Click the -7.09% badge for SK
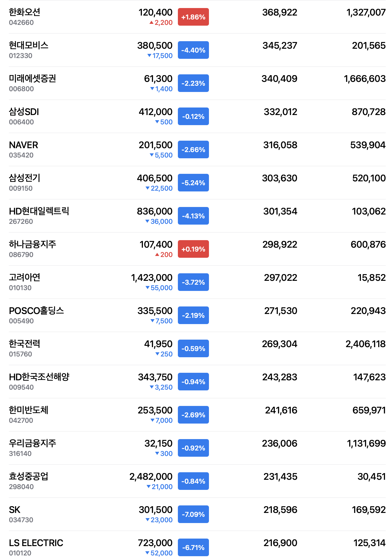The height and width of the screenshot is (558, 392). [193, 514]
